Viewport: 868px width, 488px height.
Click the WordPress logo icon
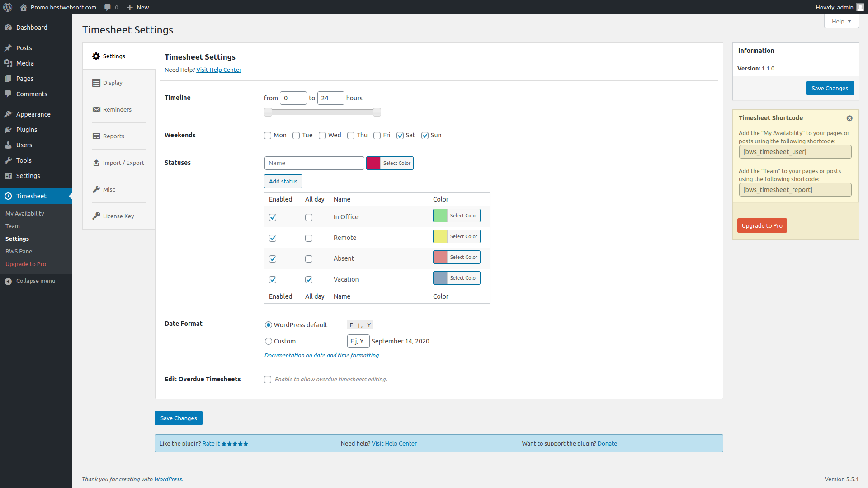point(8,7)
